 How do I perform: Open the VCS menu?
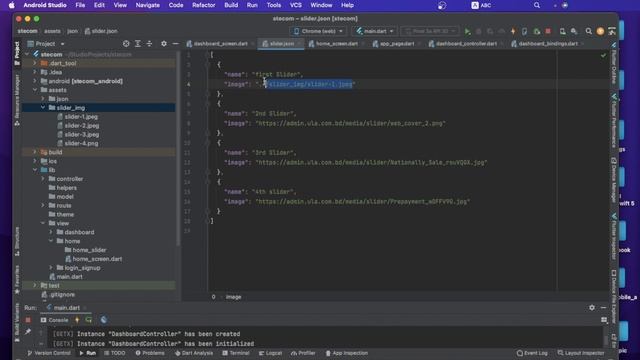pos(296,5)
